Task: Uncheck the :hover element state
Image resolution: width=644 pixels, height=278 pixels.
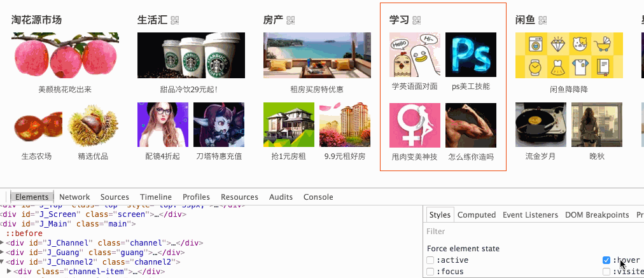Action: [x=606, y=260]
